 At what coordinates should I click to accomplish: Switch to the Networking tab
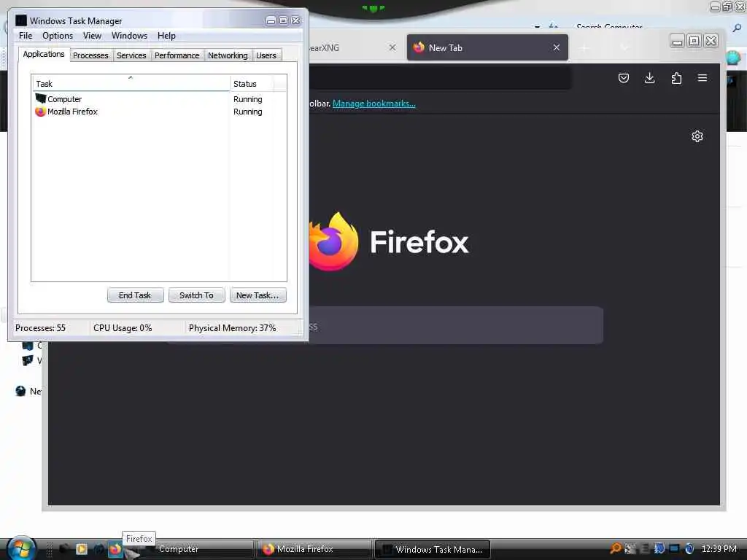(228, 55)
